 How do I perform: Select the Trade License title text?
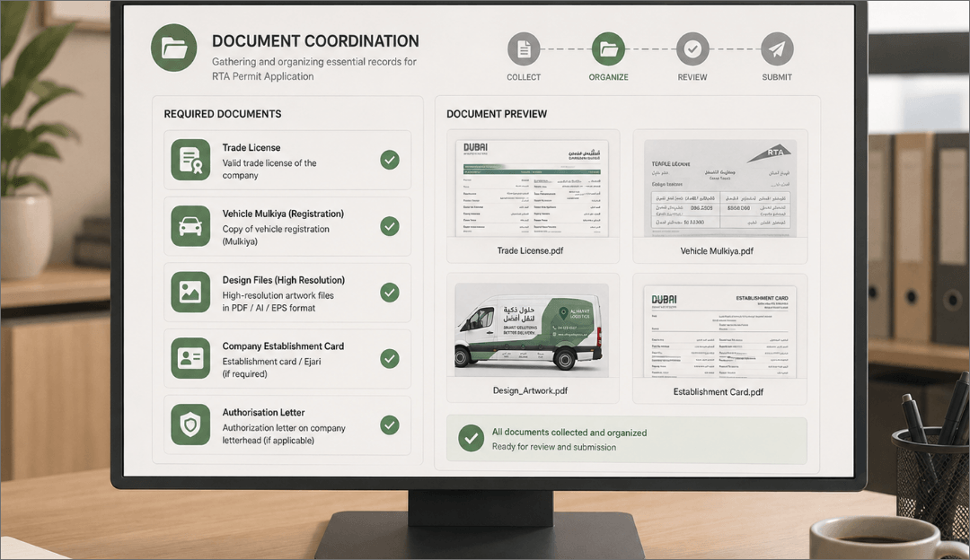(251, 148)
